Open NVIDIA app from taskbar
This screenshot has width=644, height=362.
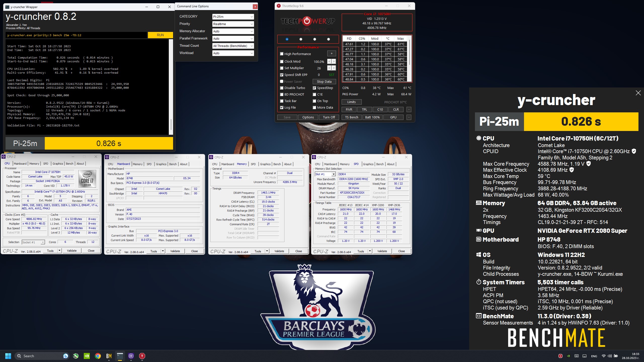[x=87, y=356]
